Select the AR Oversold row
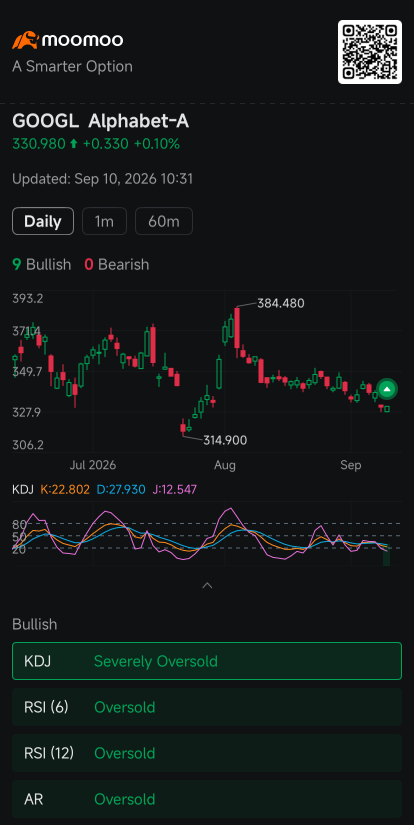The height and width of the screenshot is (825, 414). pyautogui.click(x=207, y=799)
